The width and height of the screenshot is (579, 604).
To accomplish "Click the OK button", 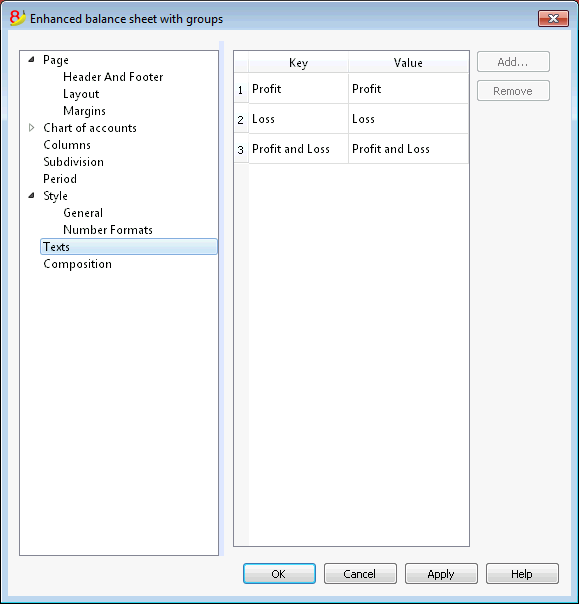I will click(x=279, y=574).
